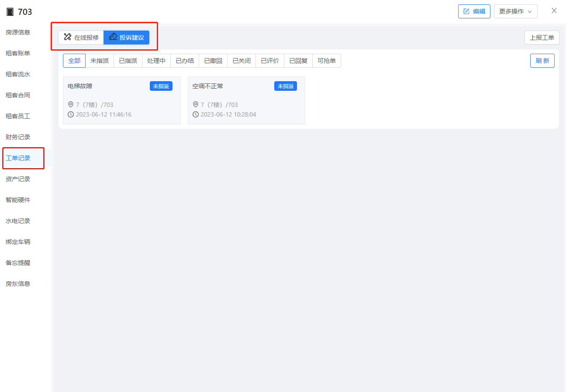566x392 pixels.
Task: Click the 刷新 button
Action: click(x=542, y=61)
